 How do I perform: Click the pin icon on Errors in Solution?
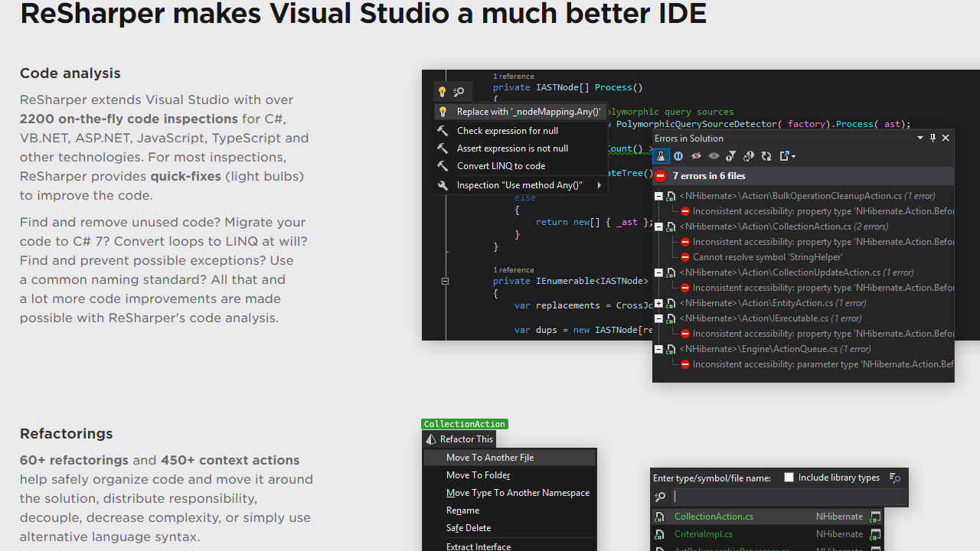[933, 138]
